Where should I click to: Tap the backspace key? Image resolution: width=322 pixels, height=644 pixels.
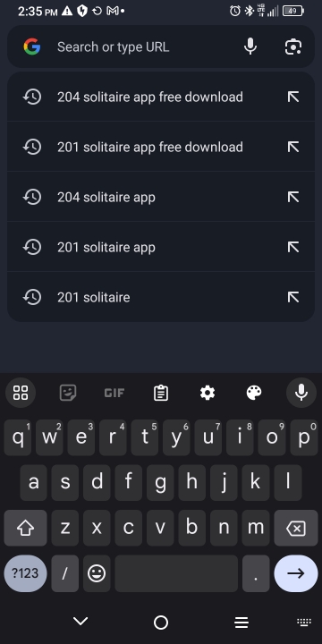[x=296, y=529]
